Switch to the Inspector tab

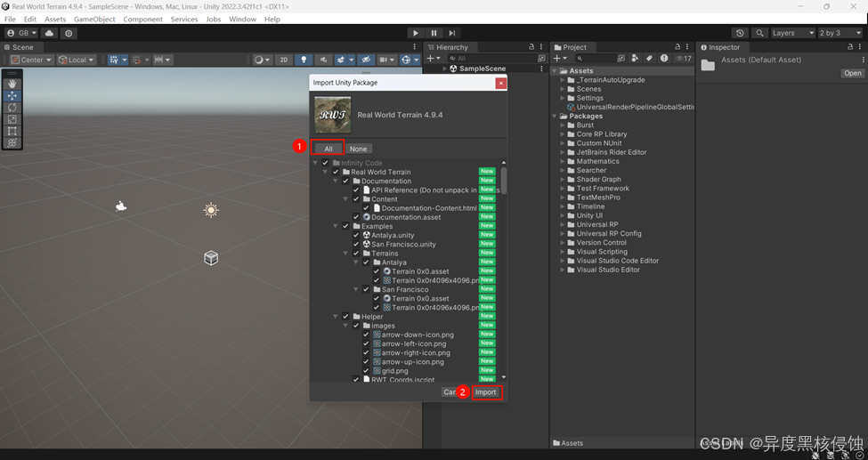coord(722,47)
